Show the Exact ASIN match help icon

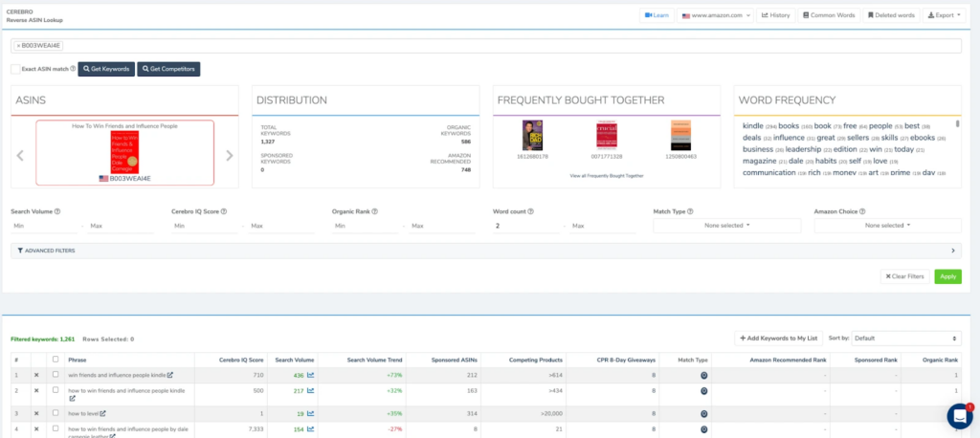pyautogui.click(x=73, y=69)
